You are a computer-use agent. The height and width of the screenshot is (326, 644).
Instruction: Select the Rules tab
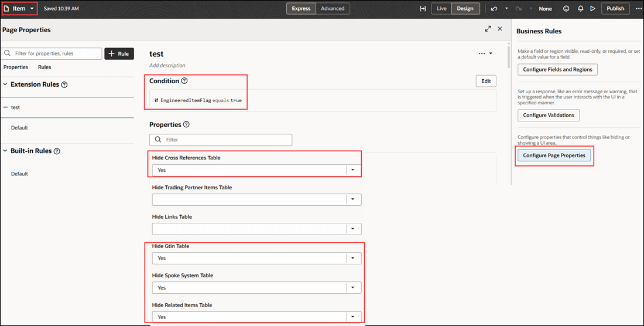44,67
